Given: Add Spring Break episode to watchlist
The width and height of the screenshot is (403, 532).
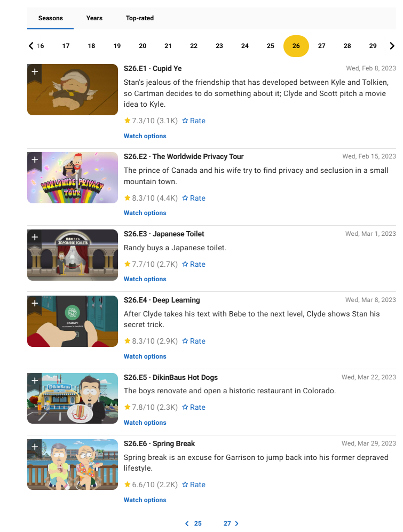Looking at the screenshot, I should pyautogui.click(x=34, y=447).
